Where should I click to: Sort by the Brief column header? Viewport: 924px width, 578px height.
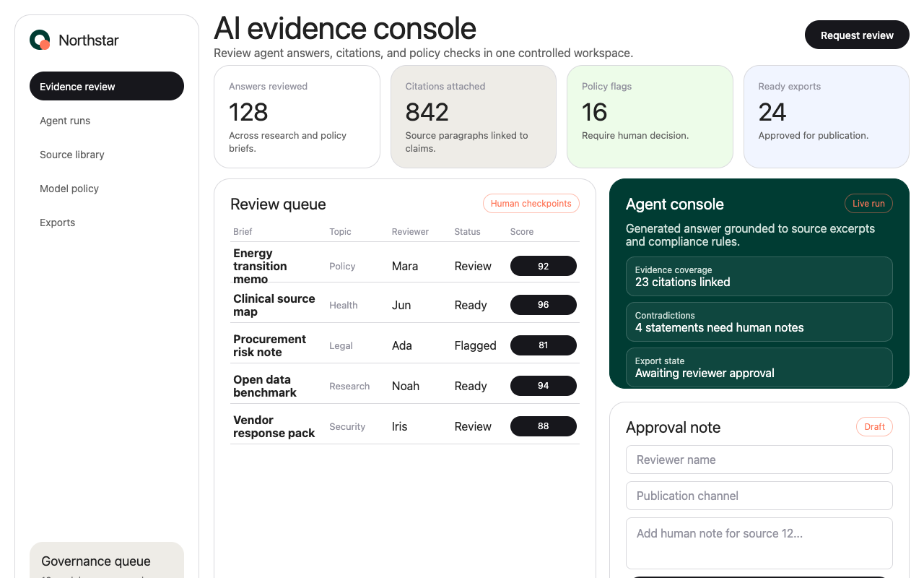coord(243,232)
